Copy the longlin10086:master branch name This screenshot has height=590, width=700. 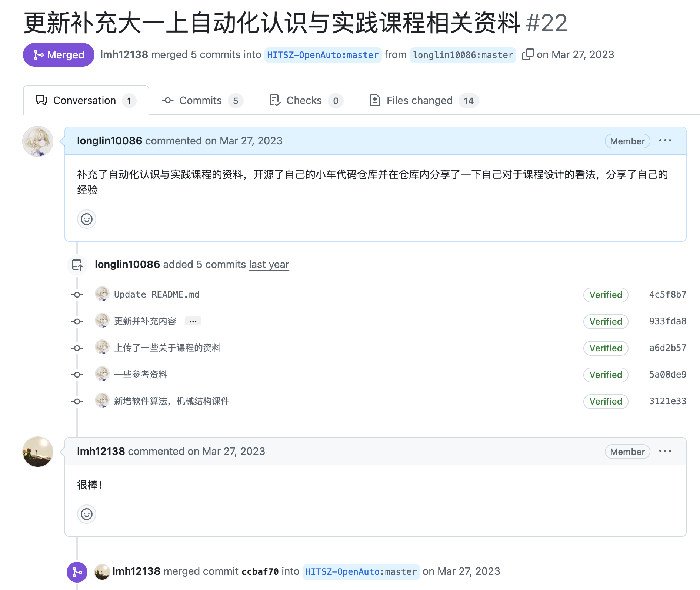pos(528,55)
